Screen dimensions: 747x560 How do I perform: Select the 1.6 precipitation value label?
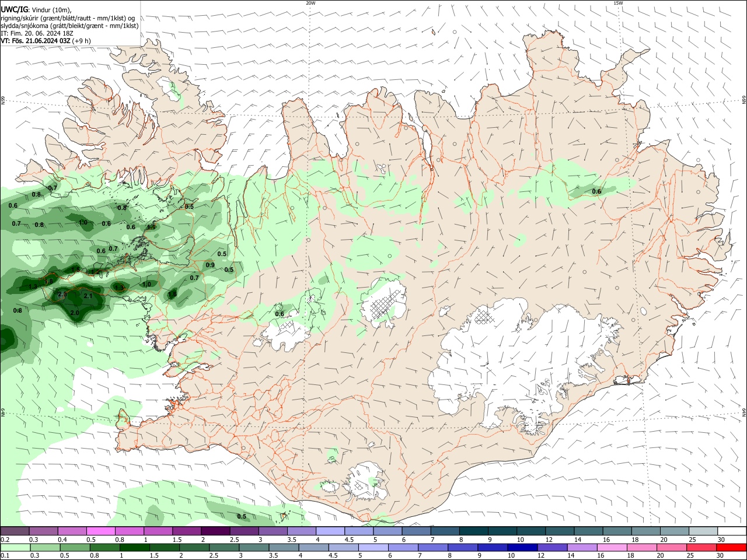coord(172,294)
